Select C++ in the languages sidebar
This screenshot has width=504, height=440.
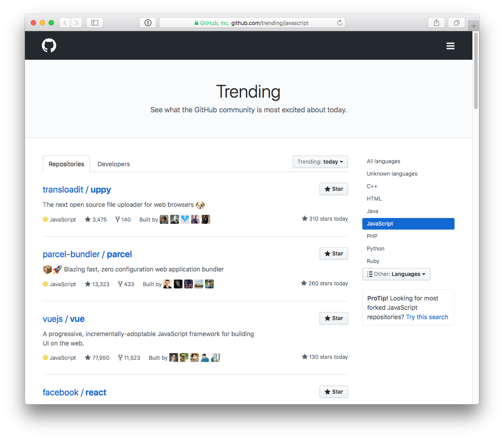point(372,186)
